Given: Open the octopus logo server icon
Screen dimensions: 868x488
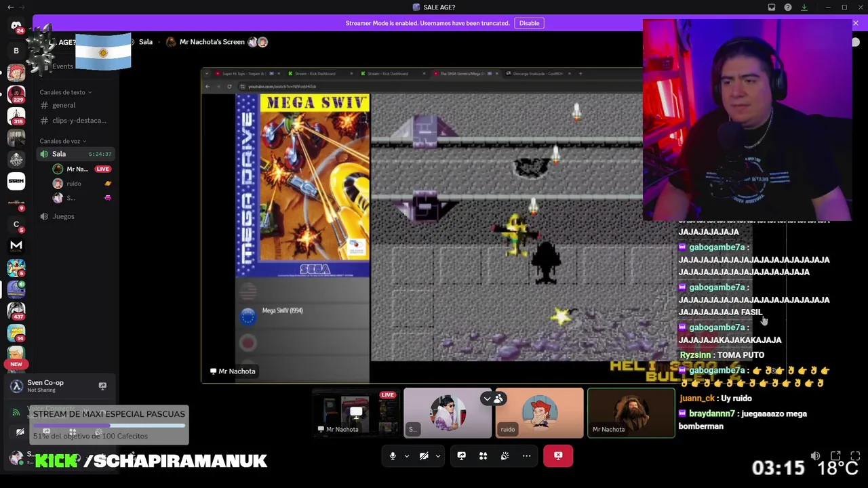Looking at the screenshot, I should (16, 159).
